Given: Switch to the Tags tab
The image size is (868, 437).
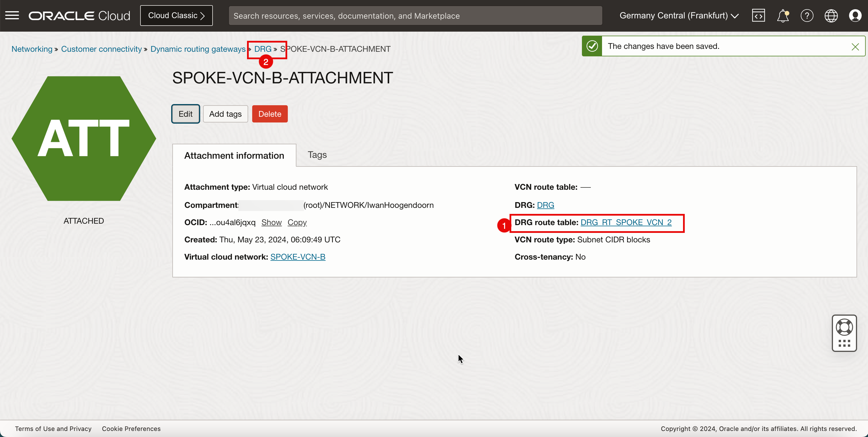Looking at the screenshot, I should pos(317,154).
